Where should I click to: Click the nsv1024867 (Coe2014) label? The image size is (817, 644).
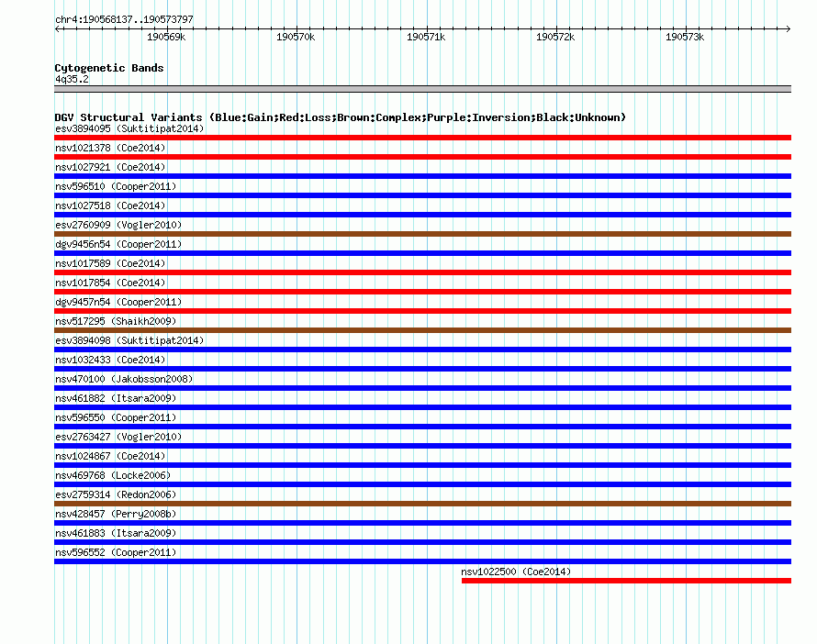[110, 456]
